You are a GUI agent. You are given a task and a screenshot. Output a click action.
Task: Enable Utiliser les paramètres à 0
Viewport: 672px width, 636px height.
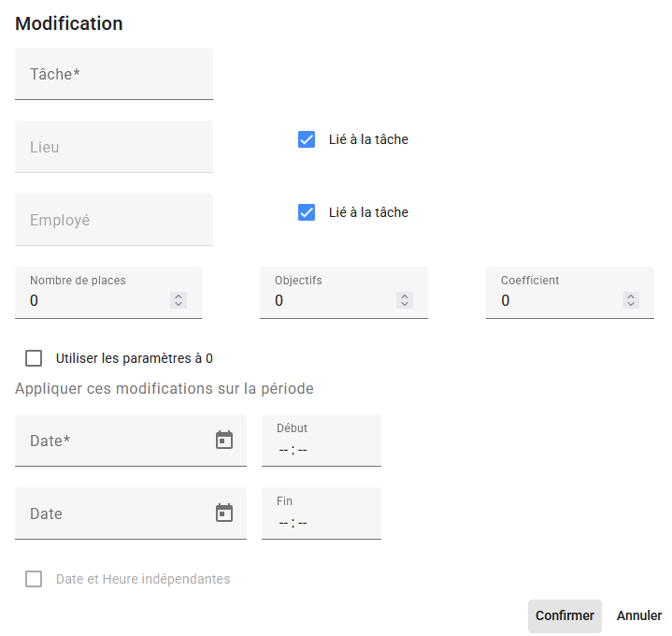click(x=35, y=358)
